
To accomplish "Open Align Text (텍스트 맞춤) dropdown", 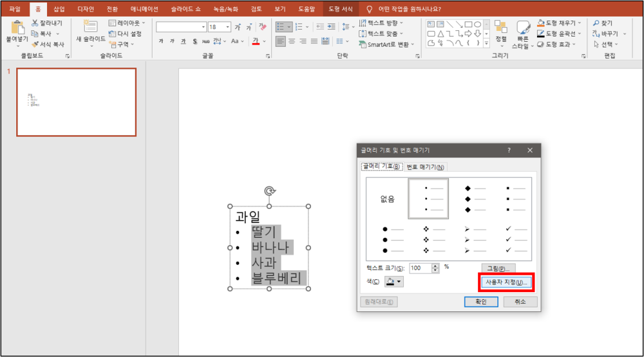I will click(381, 33).
